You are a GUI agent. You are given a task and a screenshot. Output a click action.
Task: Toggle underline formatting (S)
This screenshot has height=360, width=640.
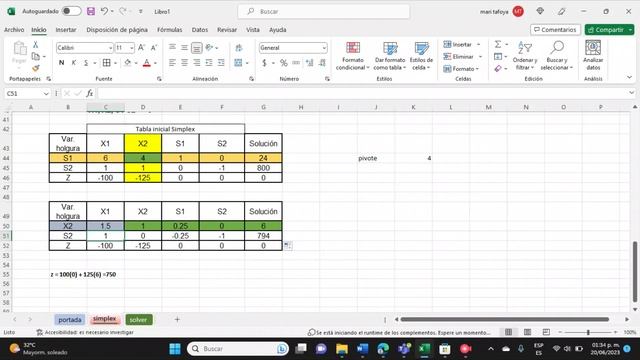pyautogui.click(x=86, y=63)
